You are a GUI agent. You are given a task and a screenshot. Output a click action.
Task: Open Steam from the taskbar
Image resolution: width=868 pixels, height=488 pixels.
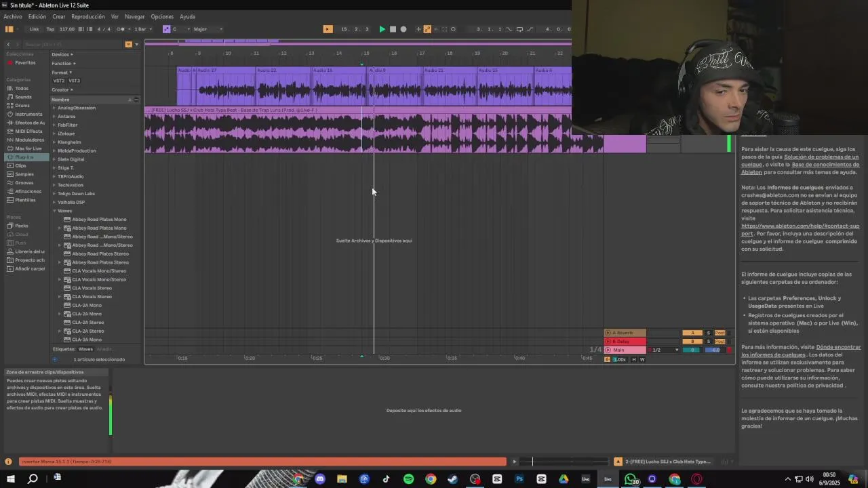click(x=452, y=479)
